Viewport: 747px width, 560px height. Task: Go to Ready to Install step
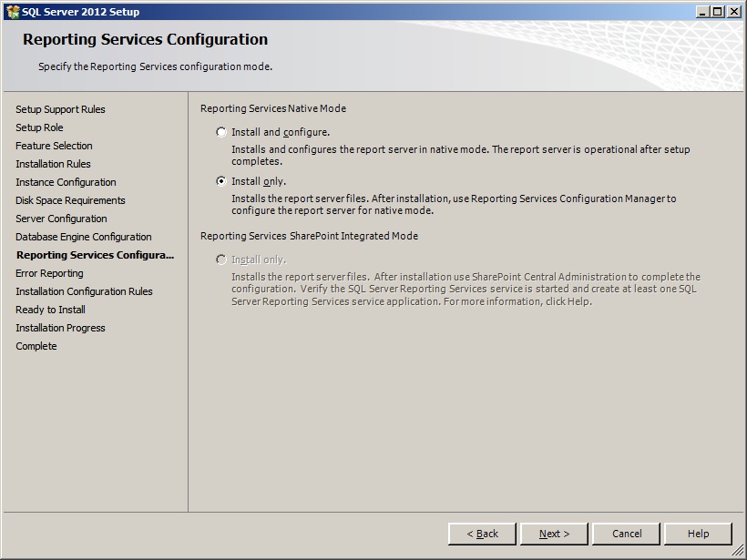(x=50, y=310)
